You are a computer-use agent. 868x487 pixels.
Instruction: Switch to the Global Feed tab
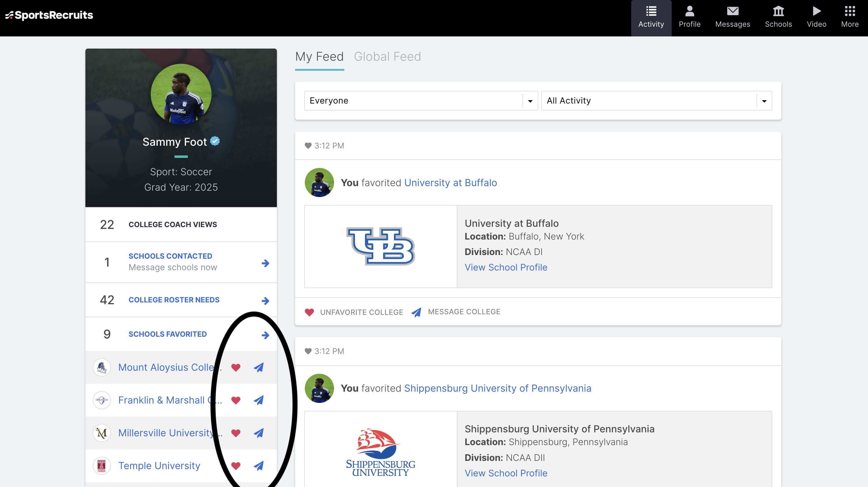tap(387, 56)
